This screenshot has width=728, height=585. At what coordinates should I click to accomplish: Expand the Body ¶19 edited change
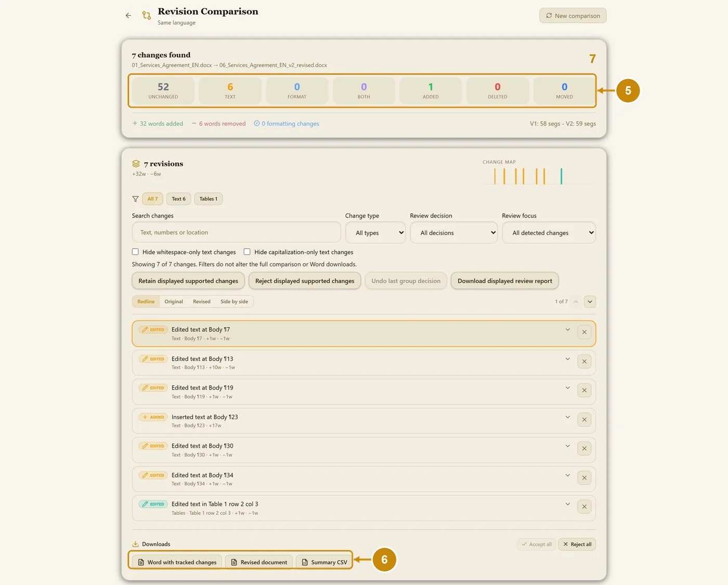coord(568,388)
